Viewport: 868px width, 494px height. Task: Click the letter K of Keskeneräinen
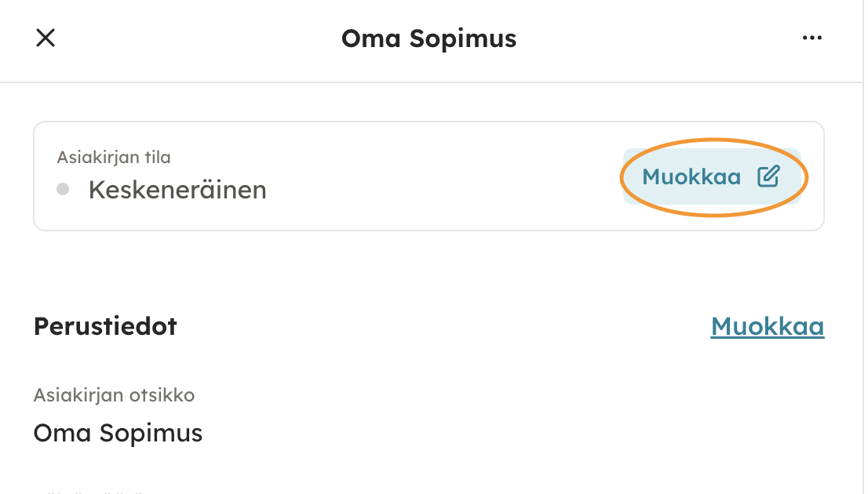click(97, 190)
